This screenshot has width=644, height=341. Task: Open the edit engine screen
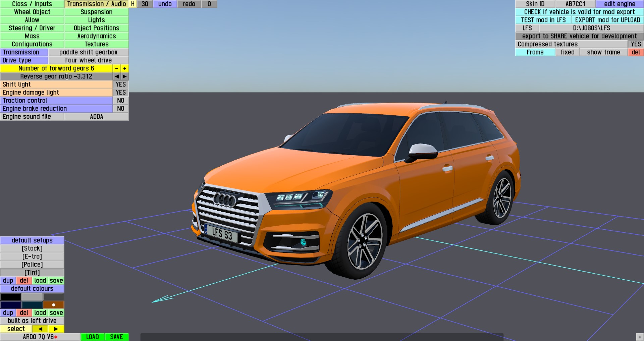point(620,4)
